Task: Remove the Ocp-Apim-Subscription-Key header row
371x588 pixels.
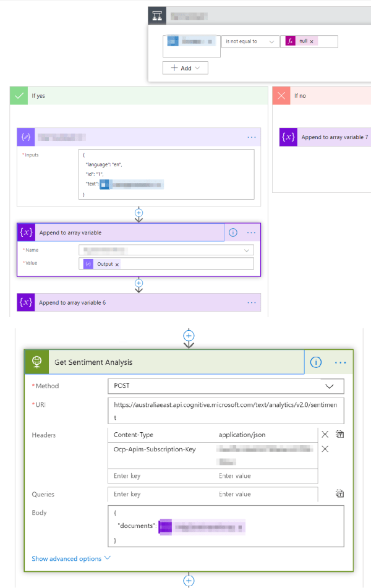Action: tap(325, 449)
